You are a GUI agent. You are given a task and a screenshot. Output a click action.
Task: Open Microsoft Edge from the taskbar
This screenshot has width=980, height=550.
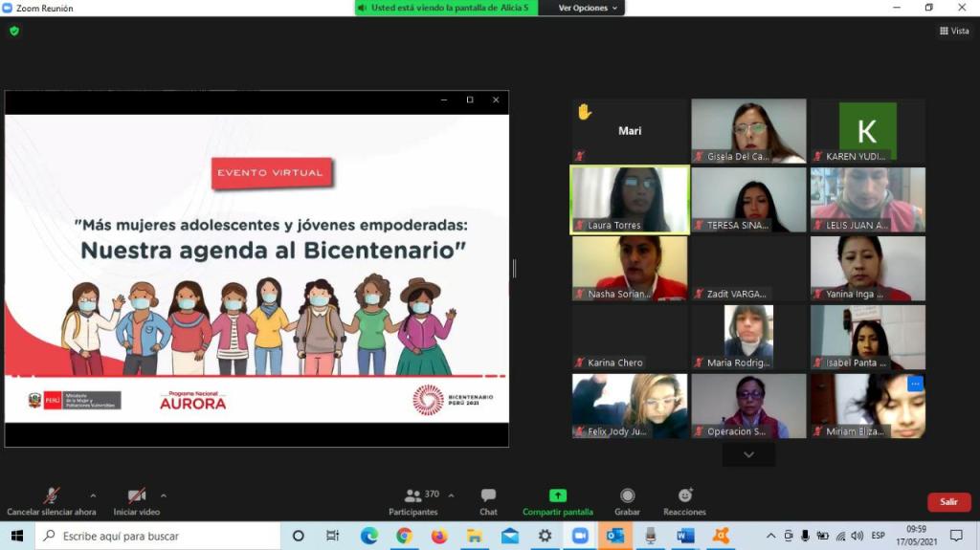(369, 536)
